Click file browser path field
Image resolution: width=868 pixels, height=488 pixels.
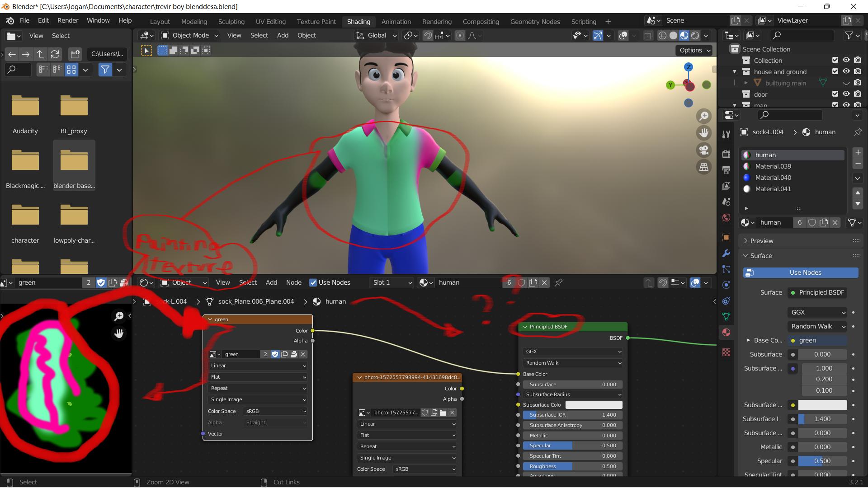click(x=107, y=54)
